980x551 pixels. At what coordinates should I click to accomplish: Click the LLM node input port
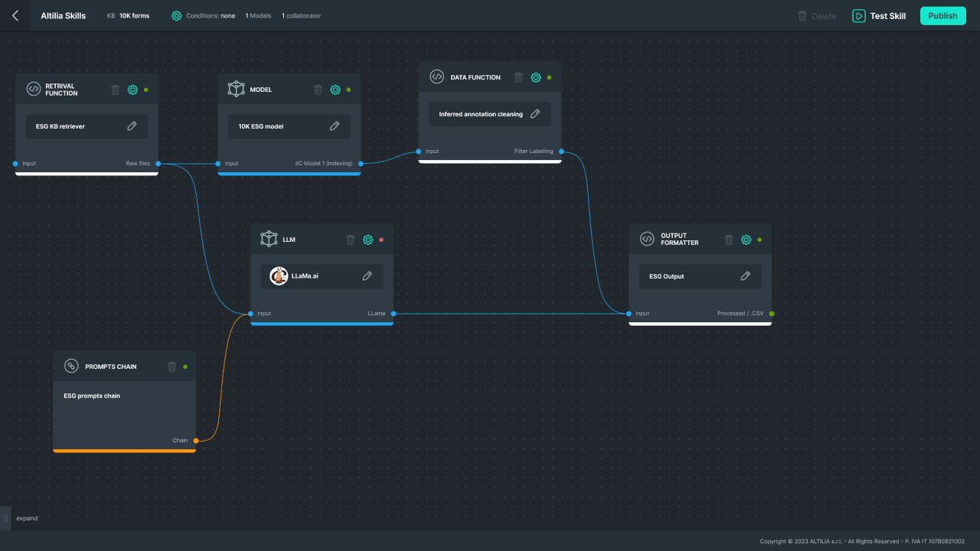pyautogui.click(x=251, y=314)
